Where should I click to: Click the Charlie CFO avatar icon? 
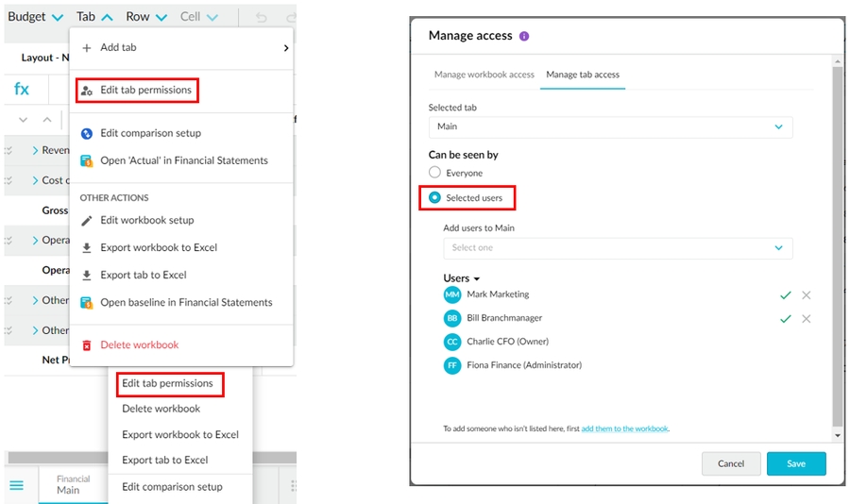(451, 342)
